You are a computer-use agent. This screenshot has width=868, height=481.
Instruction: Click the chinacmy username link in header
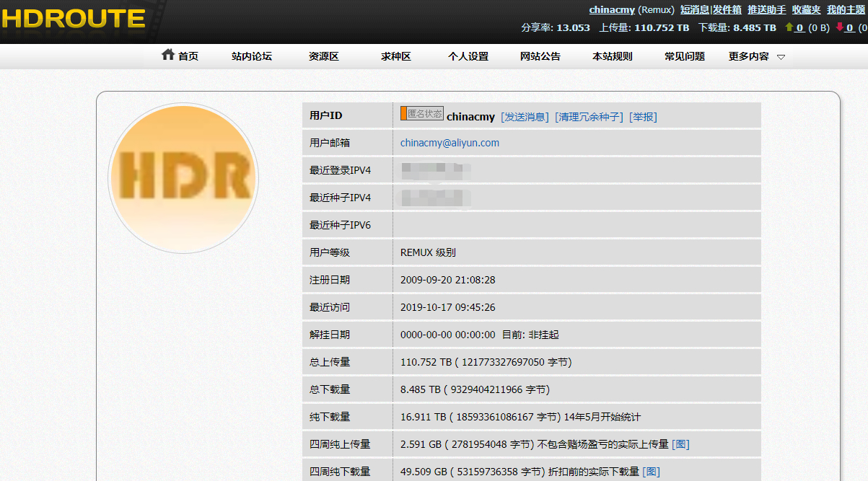(x=612, y=10)
